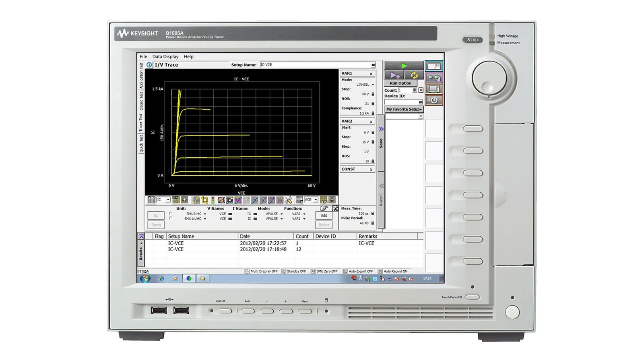Toggle SMU Zero OFF in status bar

coord(324,271)
